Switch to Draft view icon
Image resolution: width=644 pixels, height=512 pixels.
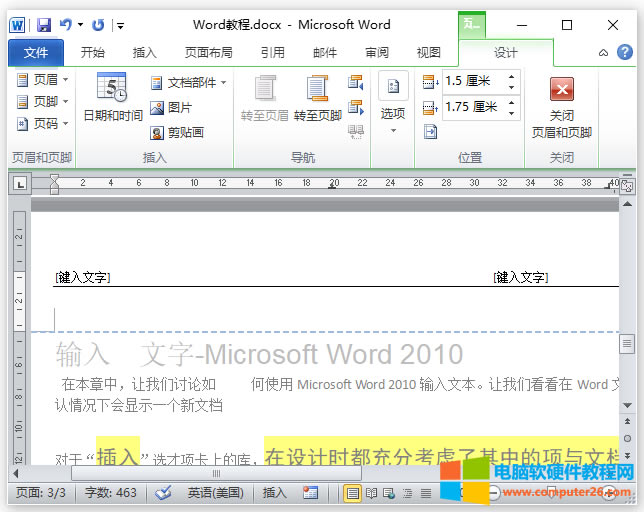[x=426, y=493]
